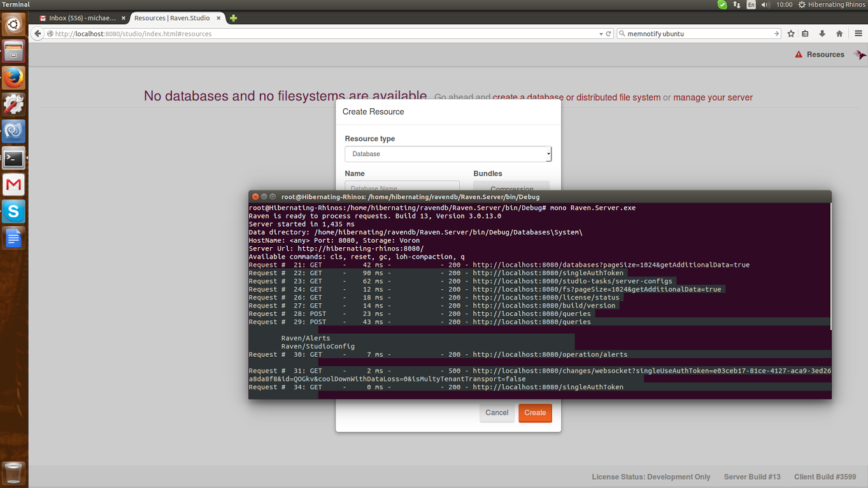This screenshot has width=868, height=488.
Task: Click the Terminal title in top panel
Action: click(15, 4)
